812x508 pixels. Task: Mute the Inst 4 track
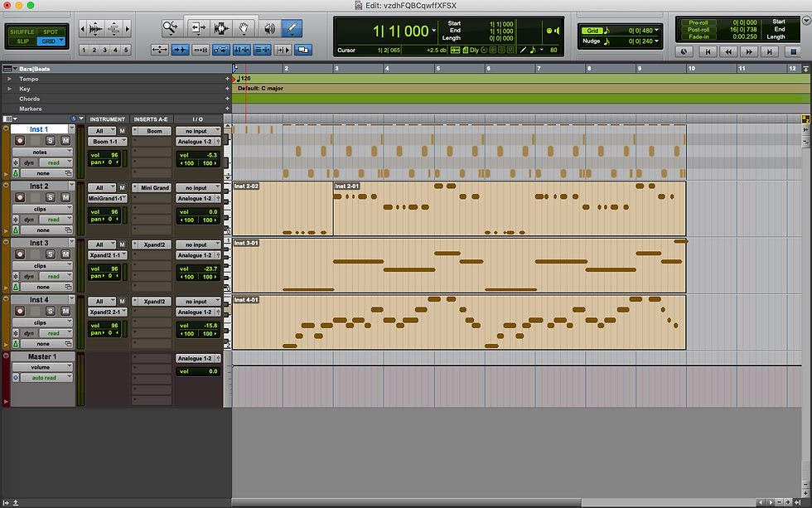point(65,312)
